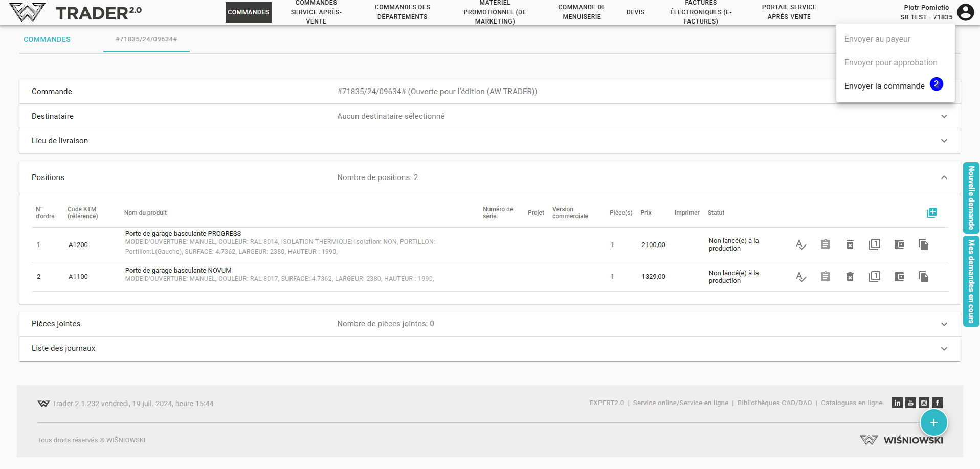Open the user account avatar menu
980x469 pixels.
pos(965,12)
